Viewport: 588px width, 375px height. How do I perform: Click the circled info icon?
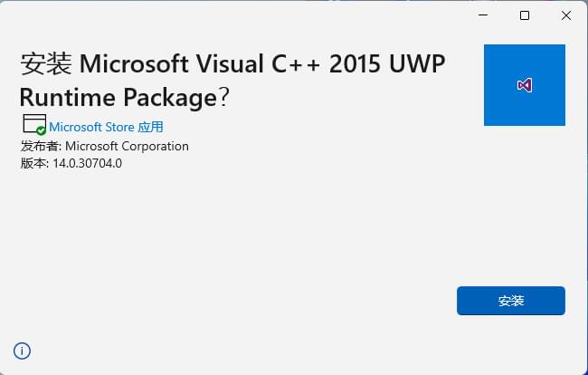(x=23, y=351)
